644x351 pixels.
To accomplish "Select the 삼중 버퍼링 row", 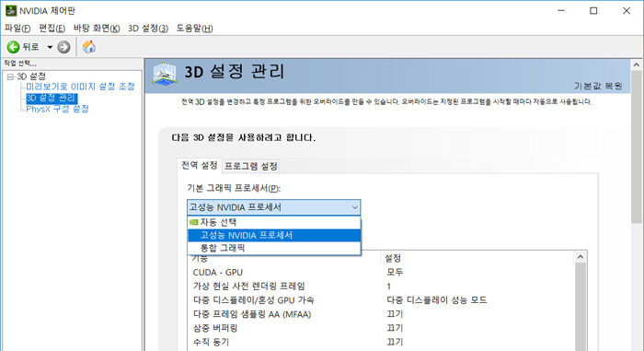I will [x=382, y=328].
